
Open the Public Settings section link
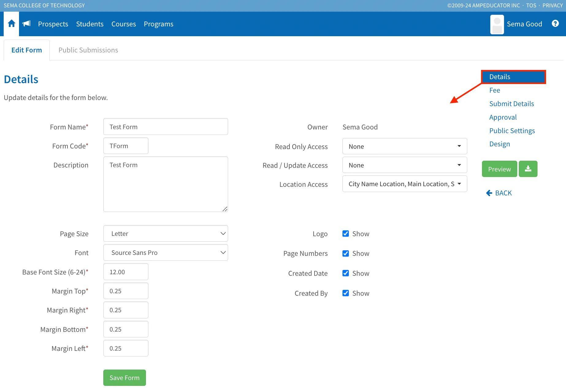pos(512,131)
